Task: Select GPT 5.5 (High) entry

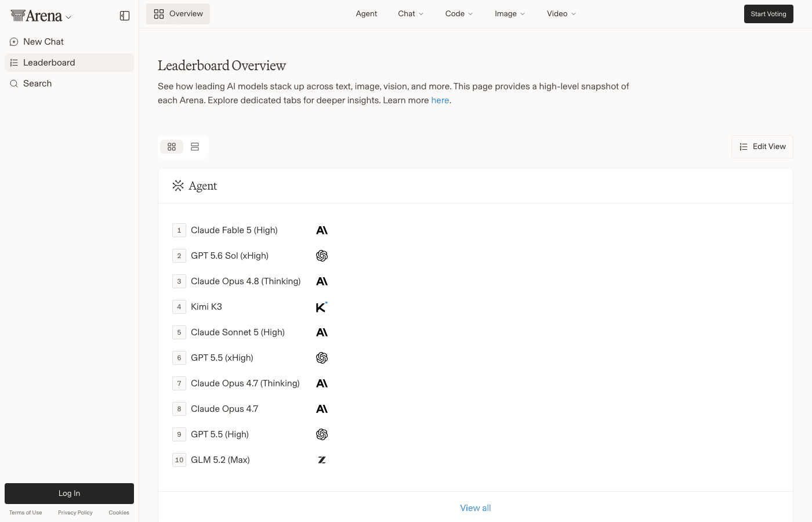Action: [220, 434]
